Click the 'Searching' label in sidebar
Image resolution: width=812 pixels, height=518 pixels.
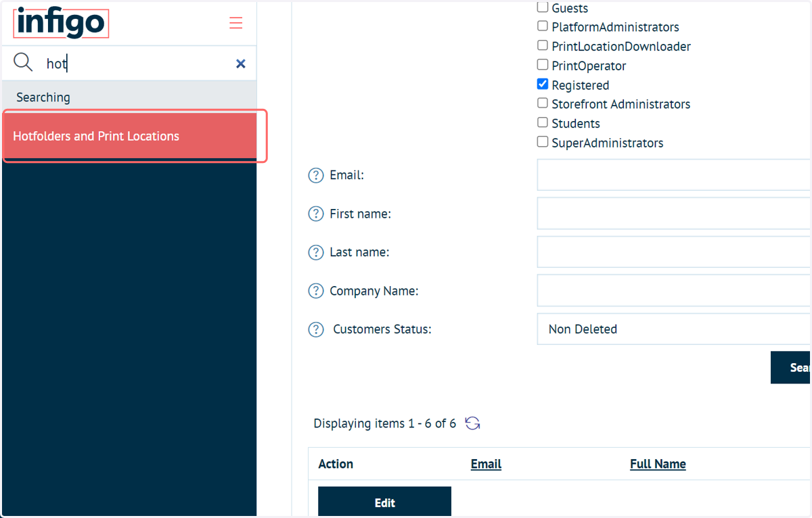point(43,97)
